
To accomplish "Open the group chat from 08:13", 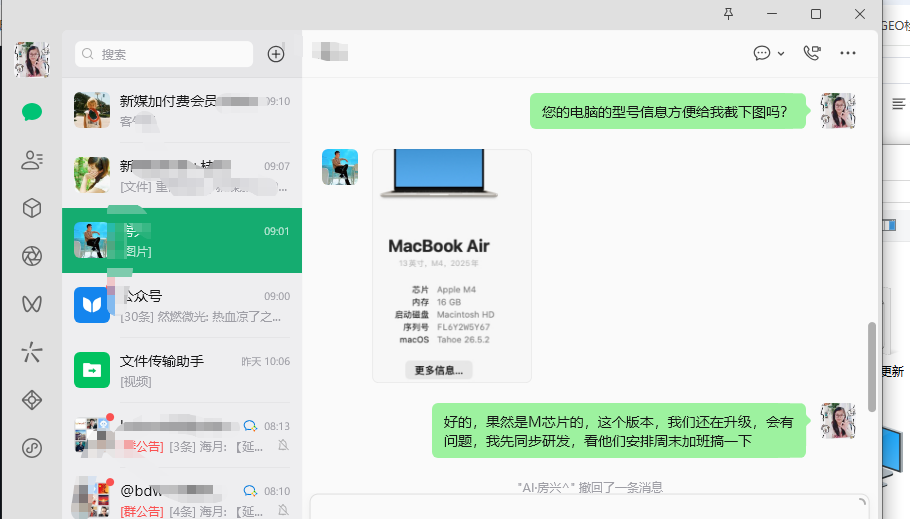I will 182,435.
